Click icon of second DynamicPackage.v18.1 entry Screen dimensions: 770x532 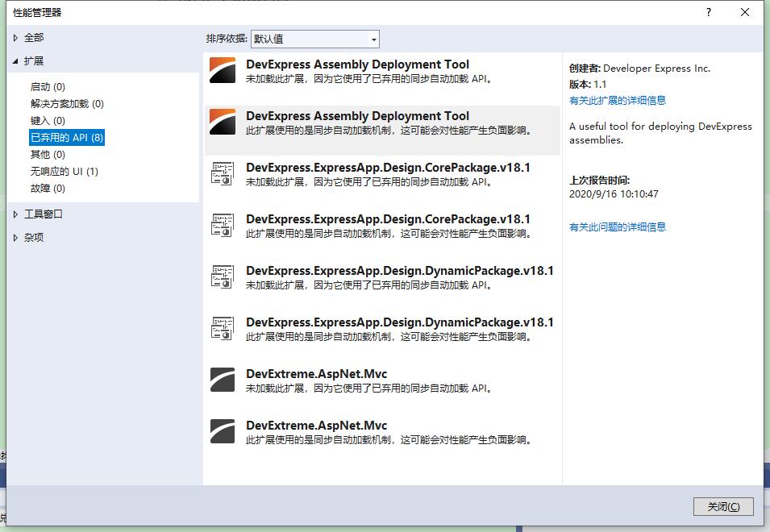click(222, 328)
